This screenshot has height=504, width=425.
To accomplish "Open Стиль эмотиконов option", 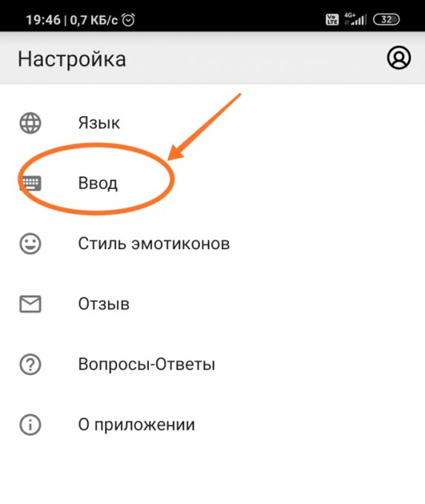I will [212, 244].
